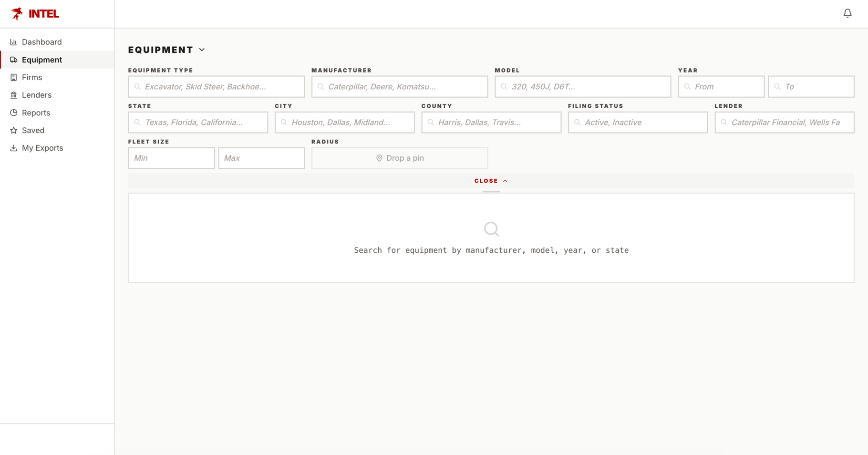Image resolution: width=868 pixels, height=455 pixels.
Task: Click the INTEL logo icon
Action: coord(17,14)
